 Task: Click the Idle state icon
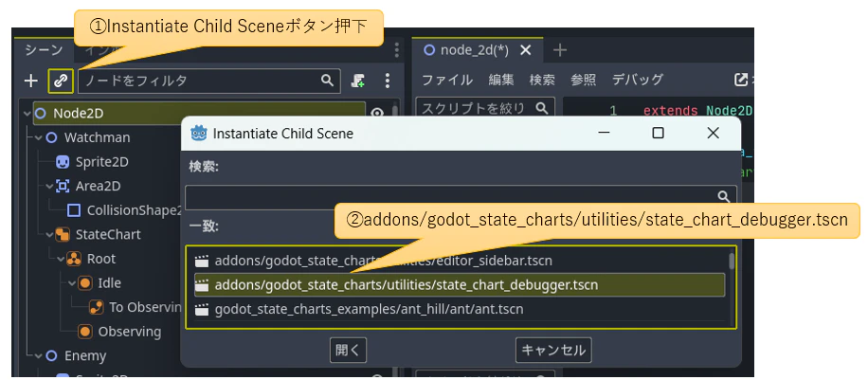84,283
